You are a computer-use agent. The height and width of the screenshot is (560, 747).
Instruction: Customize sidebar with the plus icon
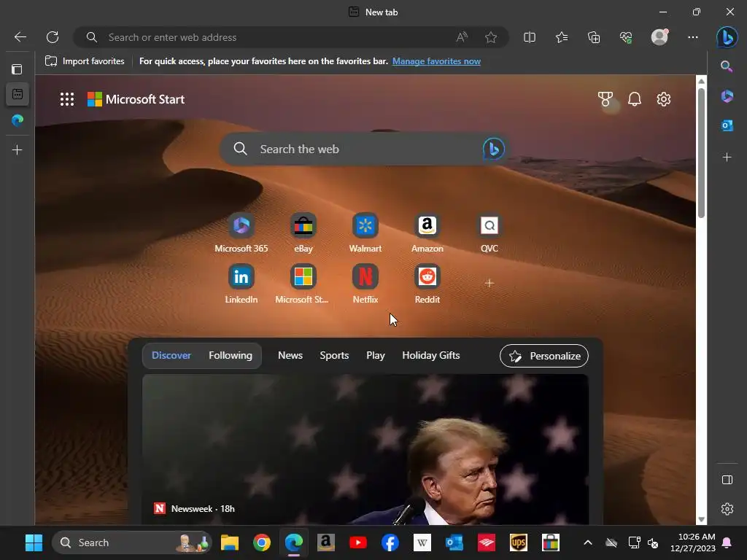[727, 157]
